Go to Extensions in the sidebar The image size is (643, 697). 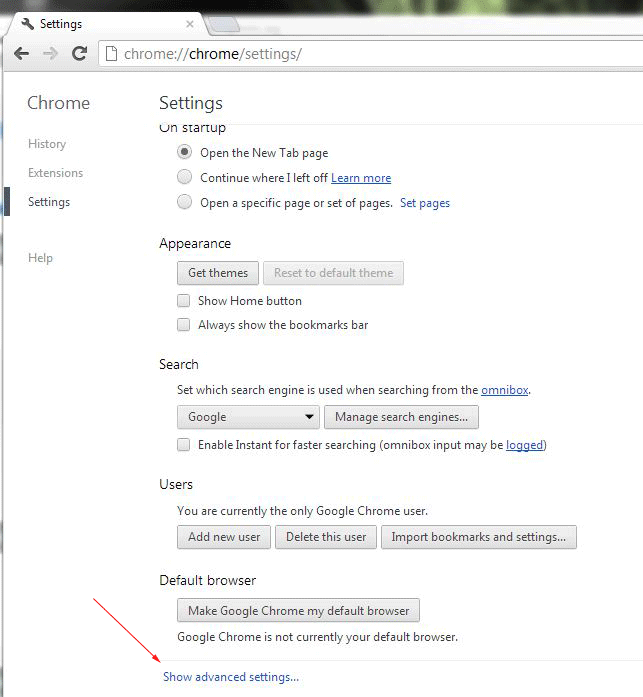(55, 173)
